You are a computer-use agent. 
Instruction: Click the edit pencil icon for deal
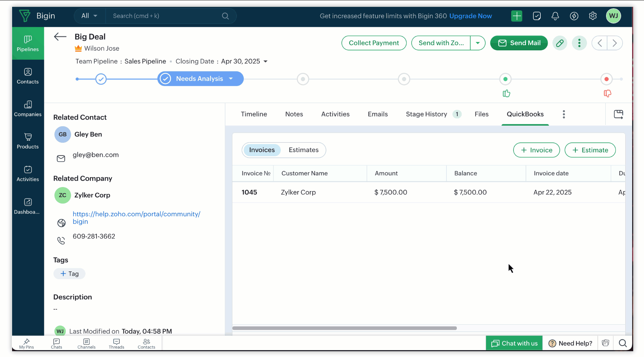[x=560, y=43]
